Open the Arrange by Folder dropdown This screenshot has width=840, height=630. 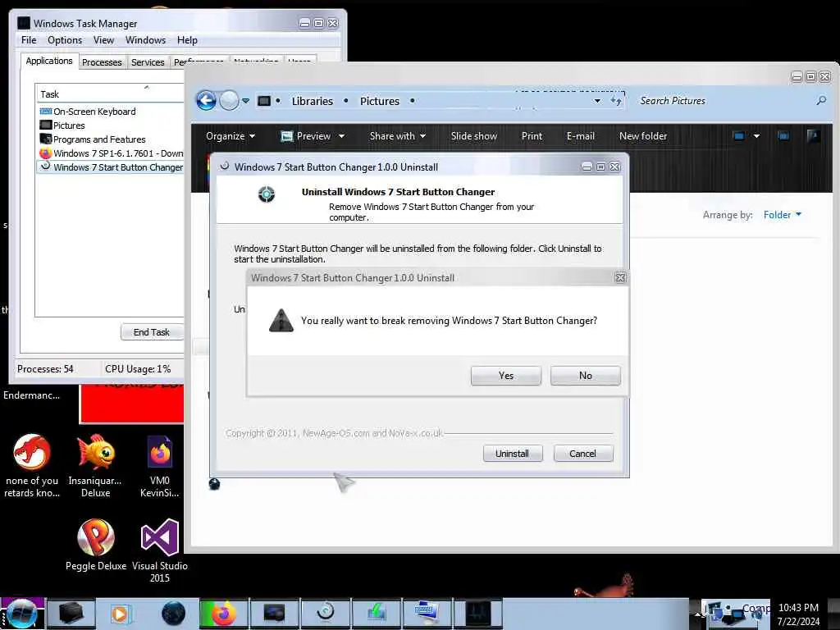[x=782, y=215]
